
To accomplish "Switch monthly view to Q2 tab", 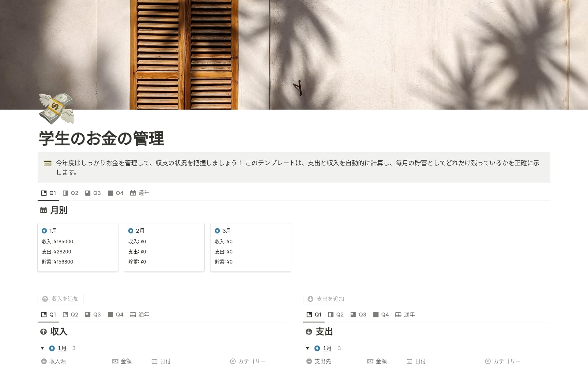I will click(x=70, y=193).
